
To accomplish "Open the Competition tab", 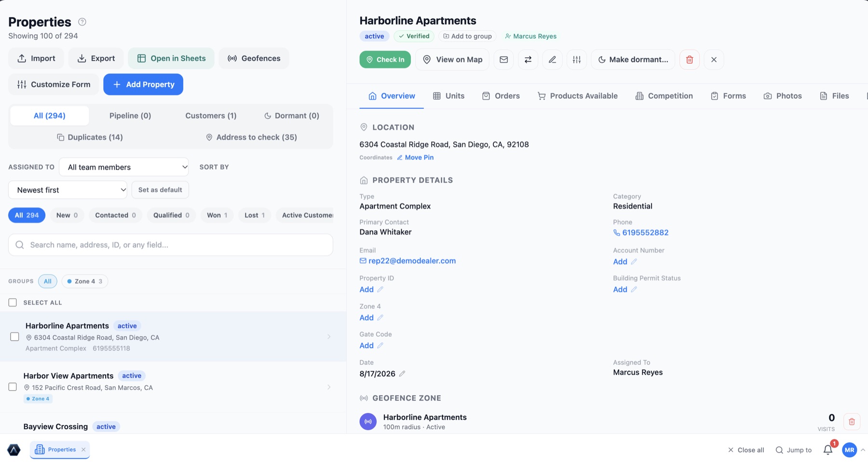I will 664,96.
